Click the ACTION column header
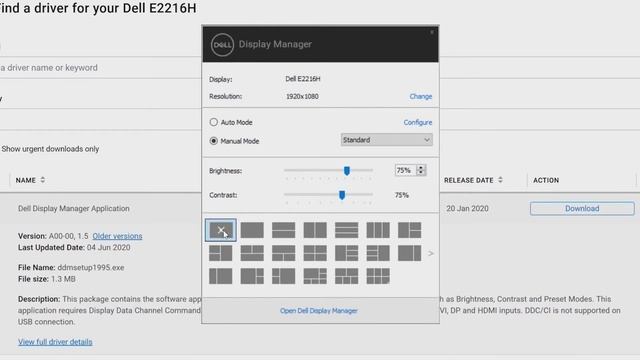 [546, 180]
